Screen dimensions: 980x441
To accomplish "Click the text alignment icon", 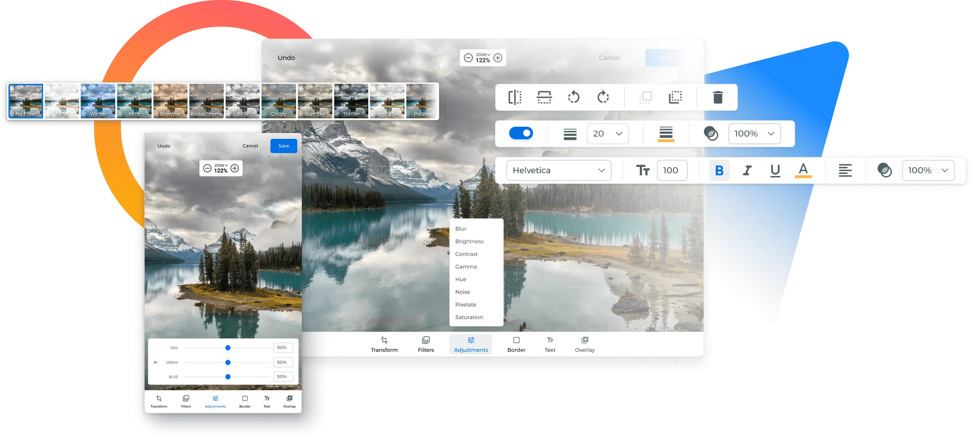I will click(845, 170).
